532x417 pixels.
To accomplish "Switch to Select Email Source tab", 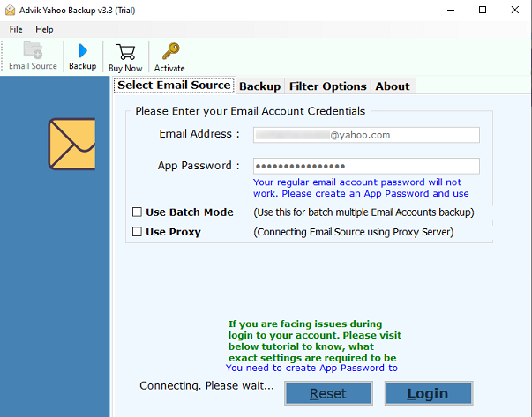I will (174, 86).
